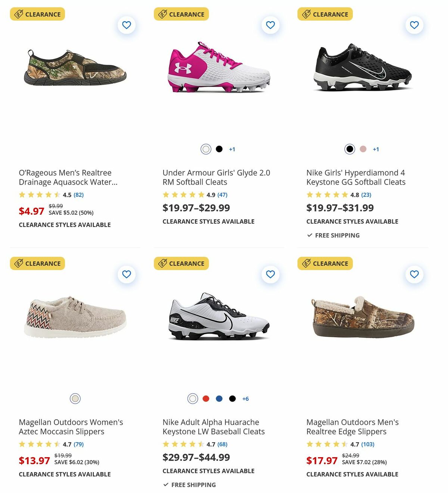Add Nike Hyperdiamond cleats to favorites via heart icon
448x493 pixels.
pyautogui.click(x=414, y=25)
